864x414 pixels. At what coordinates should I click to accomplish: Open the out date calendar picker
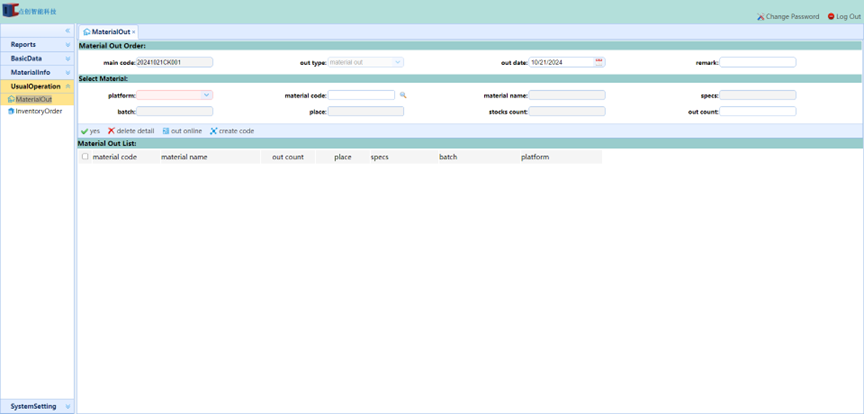pos(599,62)
